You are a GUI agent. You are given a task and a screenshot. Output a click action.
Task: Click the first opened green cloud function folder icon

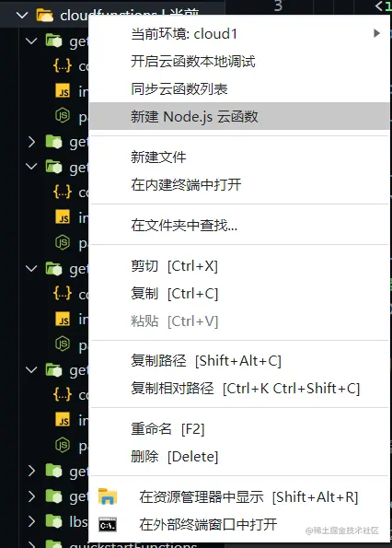point(53,41)
